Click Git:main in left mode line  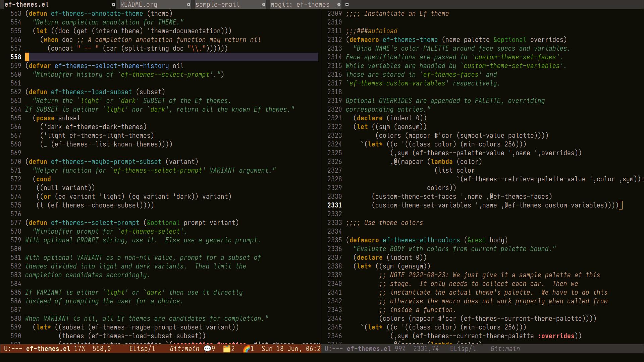point(184,349)
